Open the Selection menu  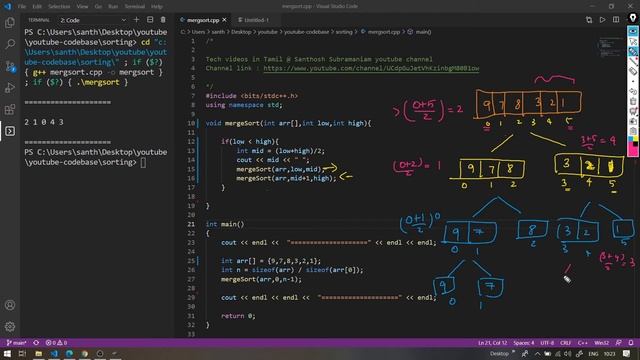(x=59, y=6)
